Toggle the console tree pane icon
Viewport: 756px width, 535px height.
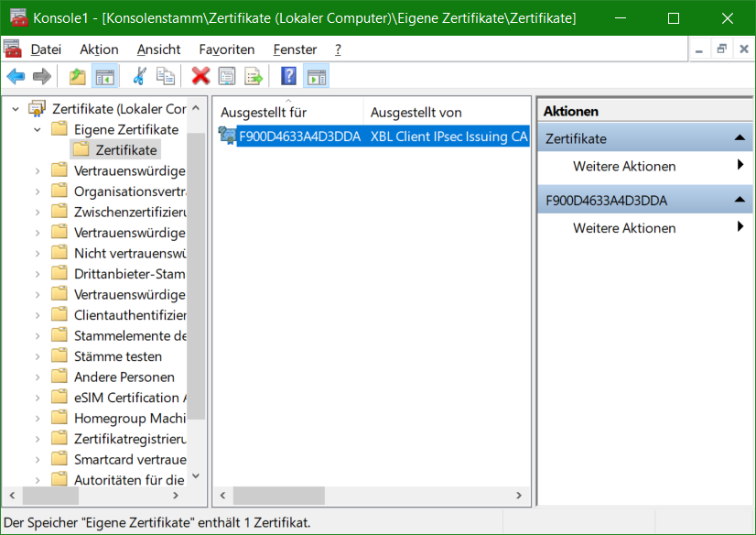coord(105,76)
